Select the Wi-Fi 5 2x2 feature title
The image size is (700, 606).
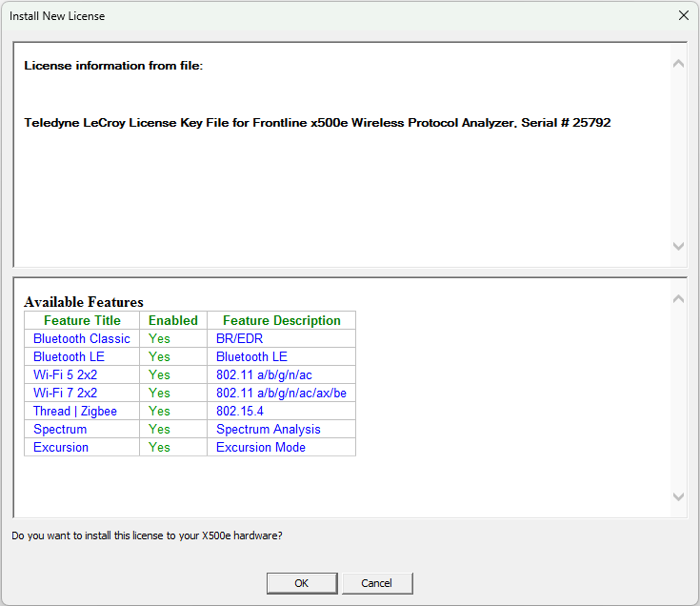(x=65, y=374)
